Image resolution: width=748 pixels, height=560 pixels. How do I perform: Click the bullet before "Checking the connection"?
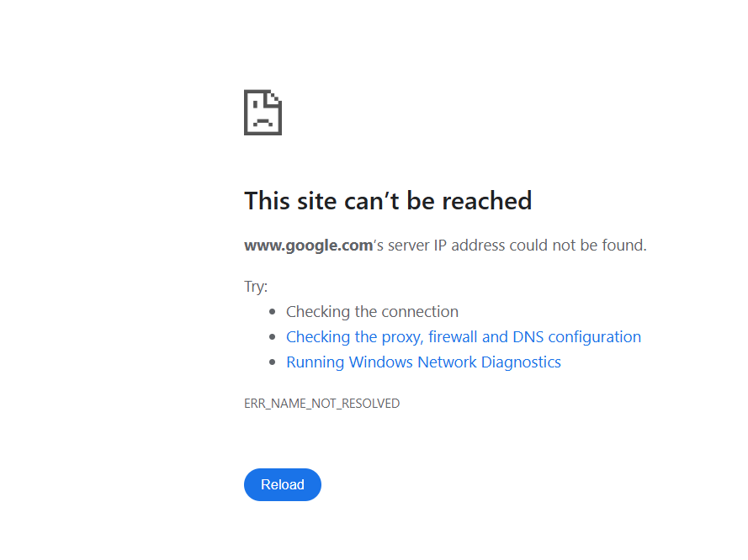273,312
